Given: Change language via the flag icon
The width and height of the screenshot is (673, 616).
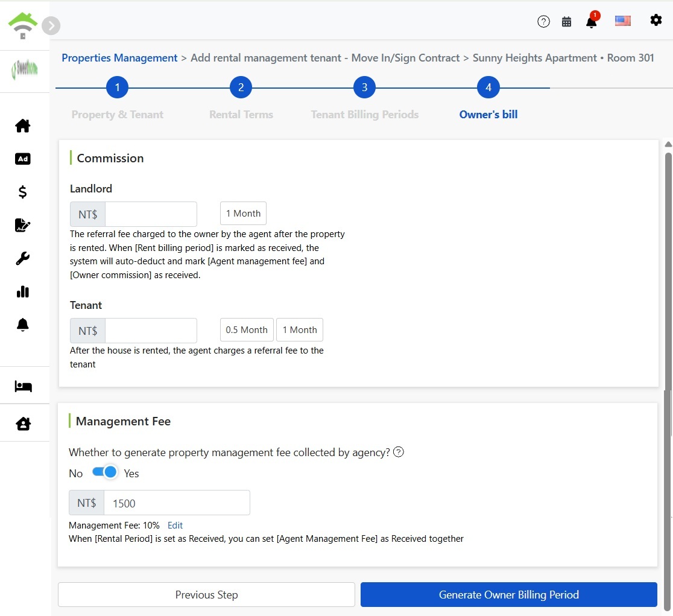Looking at the screenshot, I should tap(623, 21).
